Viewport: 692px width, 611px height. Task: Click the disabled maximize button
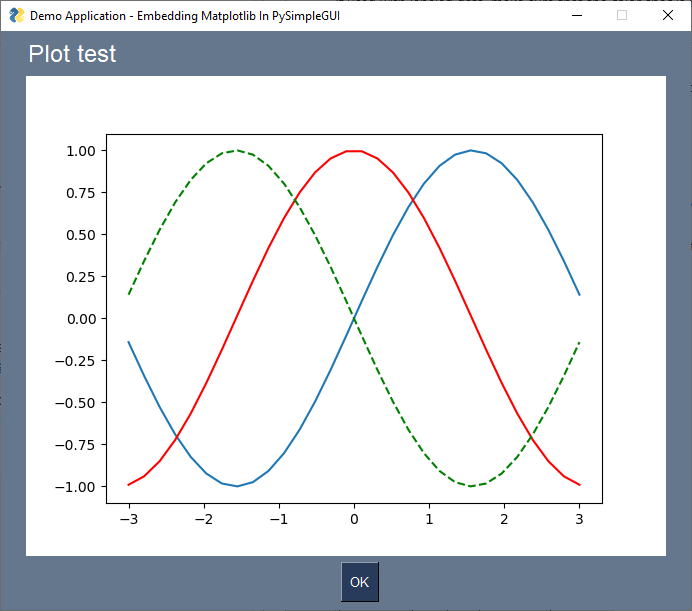[622, 15]
